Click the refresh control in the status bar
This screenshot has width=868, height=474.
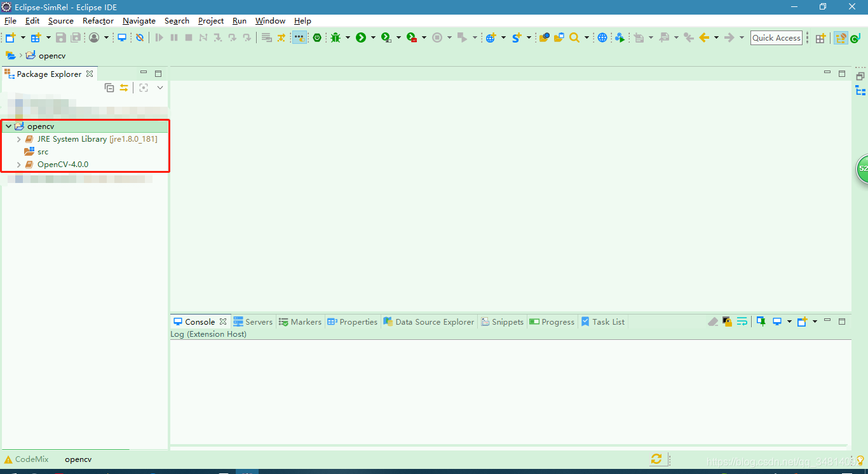pyautogui.click(x=658, y=459)
